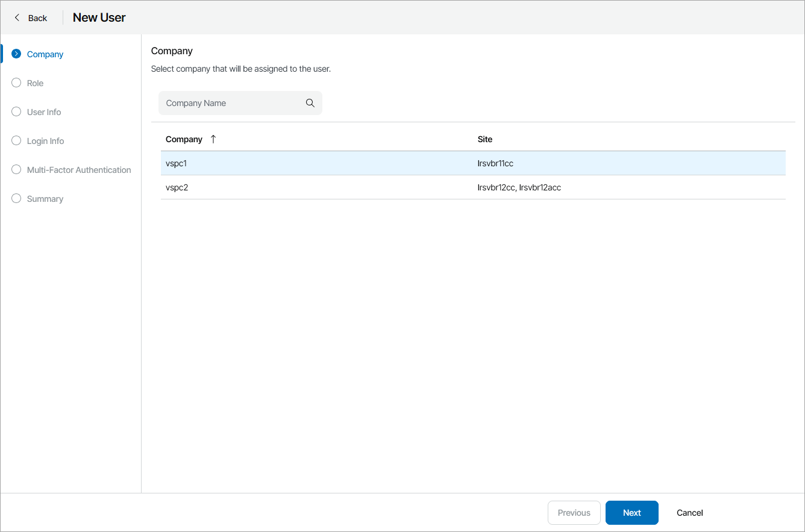
Task: Click the User Info step circle
Action: coord(16,112)
